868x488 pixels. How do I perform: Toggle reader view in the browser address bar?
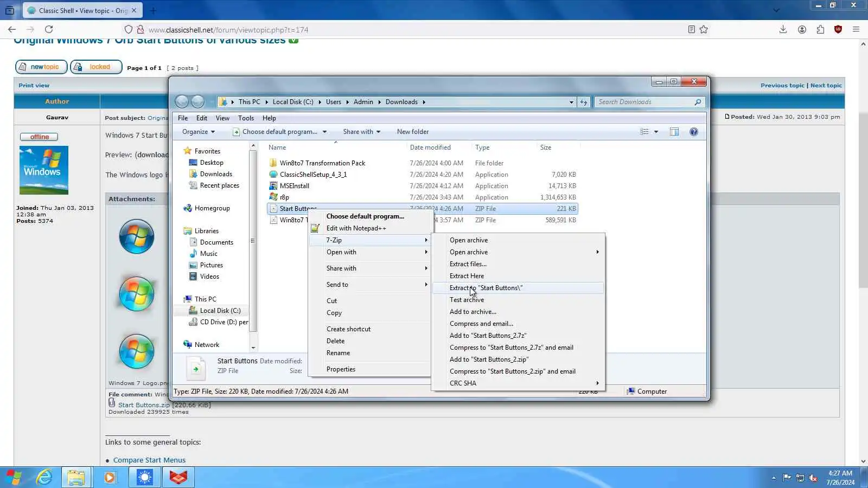pyautogui.click(x=691, y=29)
